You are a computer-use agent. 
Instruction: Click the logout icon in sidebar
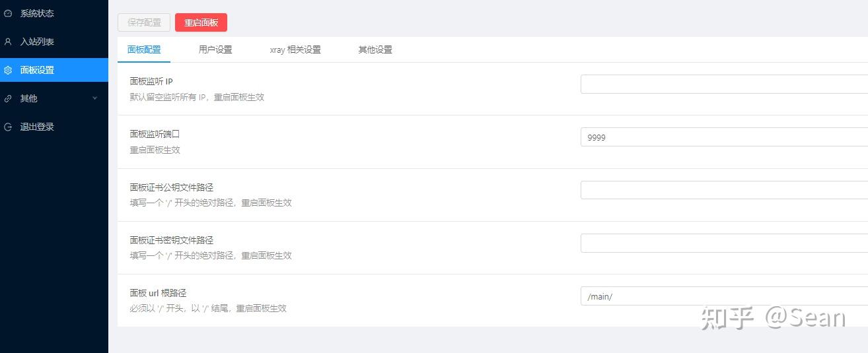[x=8, y=127]
